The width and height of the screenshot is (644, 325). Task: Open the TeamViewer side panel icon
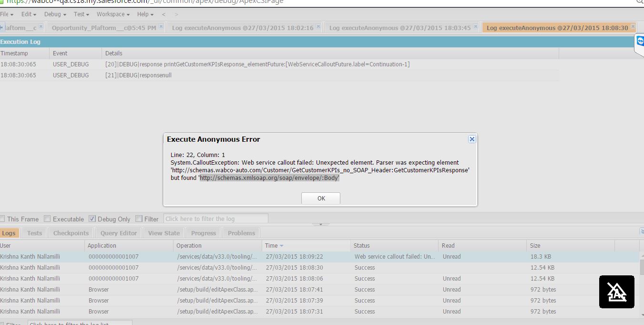click(640, 42)
